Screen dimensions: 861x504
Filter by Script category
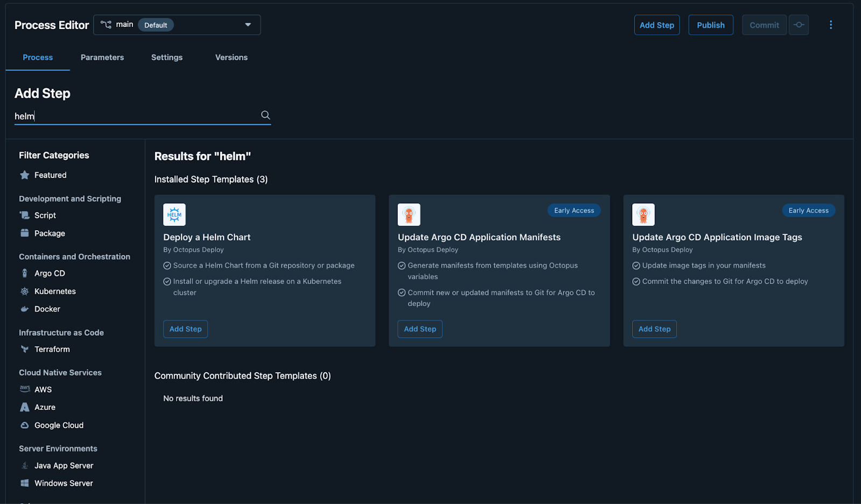[45, 215]
